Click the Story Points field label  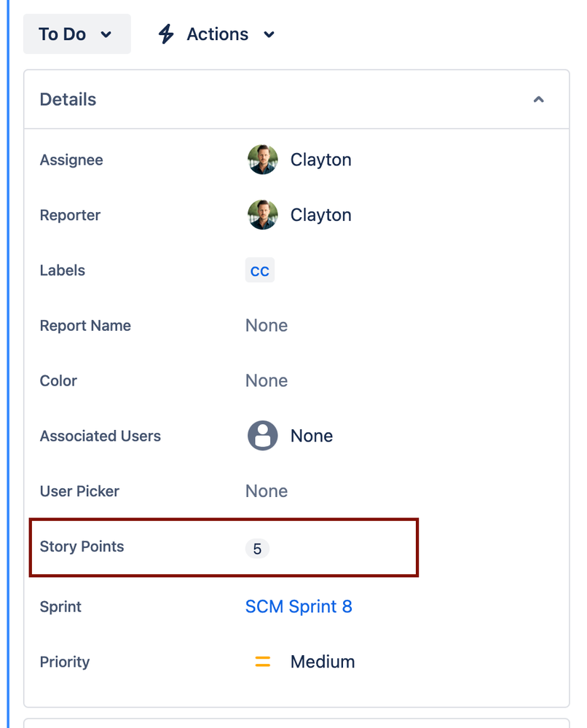coord(82,547)
